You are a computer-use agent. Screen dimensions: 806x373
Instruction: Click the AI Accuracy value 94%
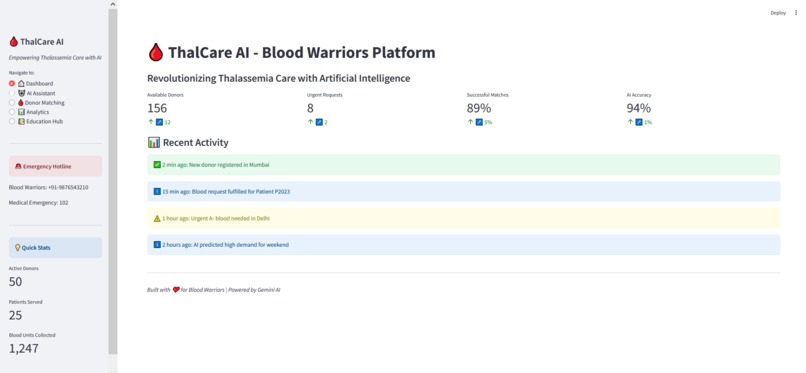tap(639, 108)
